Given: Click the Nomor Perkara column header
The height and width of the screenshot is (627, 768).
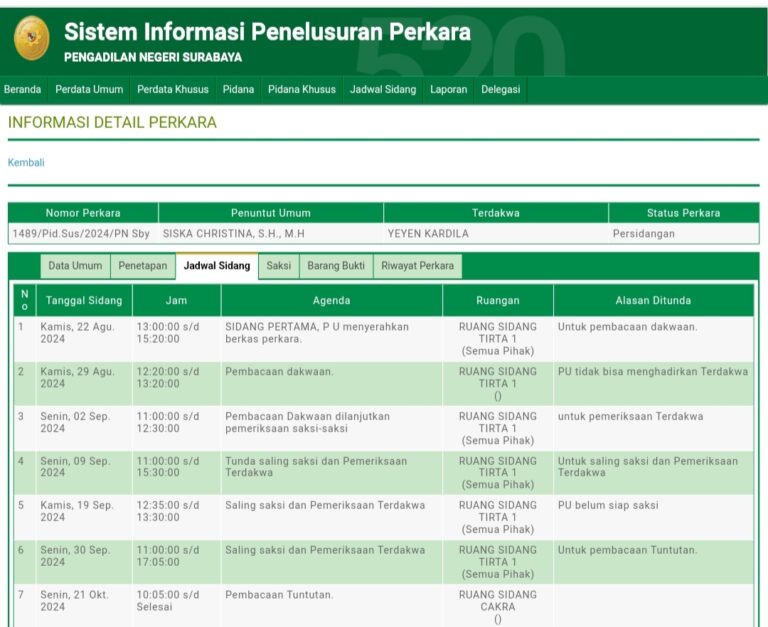Looking at the screenshot, I should pos(83,213).
